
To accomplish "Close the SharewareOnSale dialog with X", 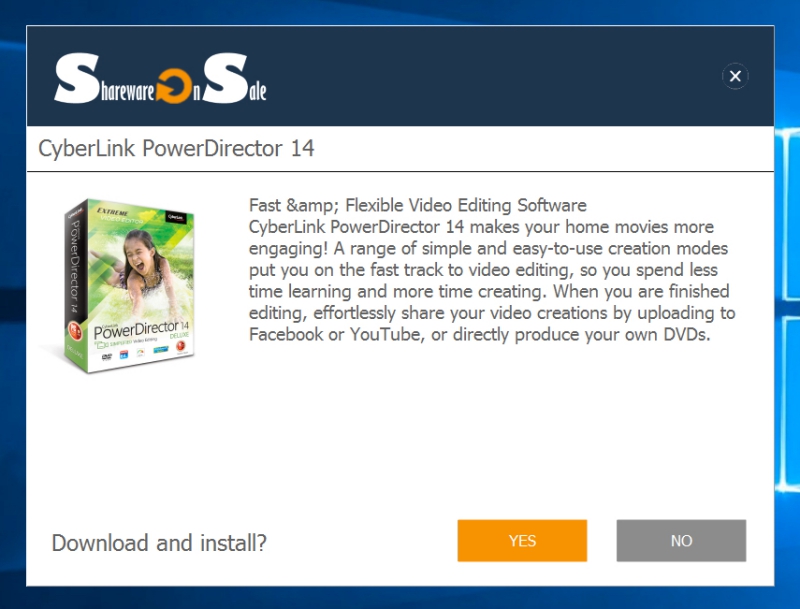I will pos(735,76).
